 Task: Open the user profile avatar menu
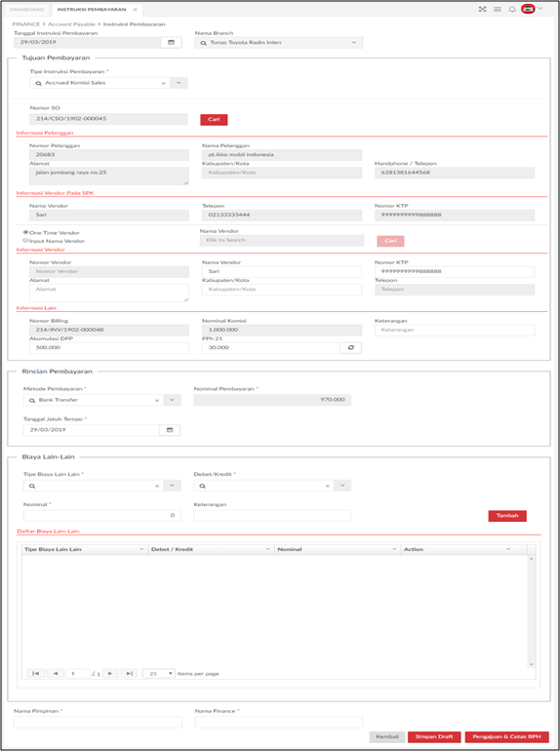point(528,9)
